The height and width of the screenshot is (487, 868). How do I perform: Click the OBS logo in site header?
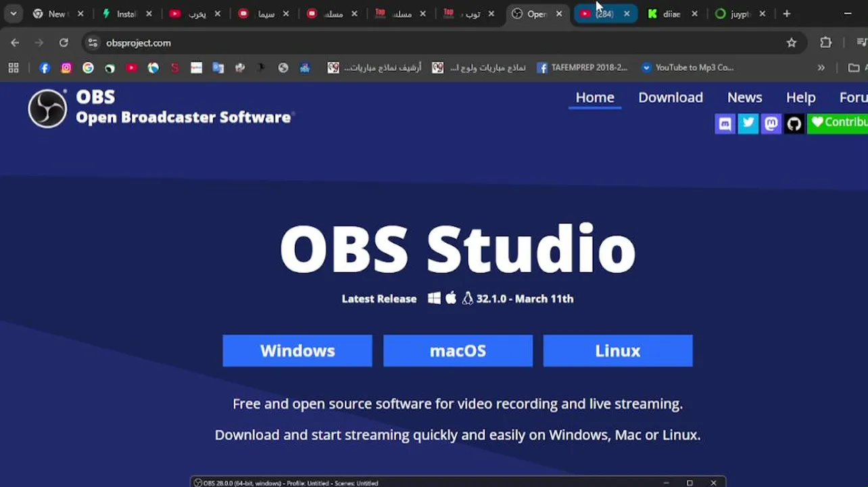(x=47, y=108)
